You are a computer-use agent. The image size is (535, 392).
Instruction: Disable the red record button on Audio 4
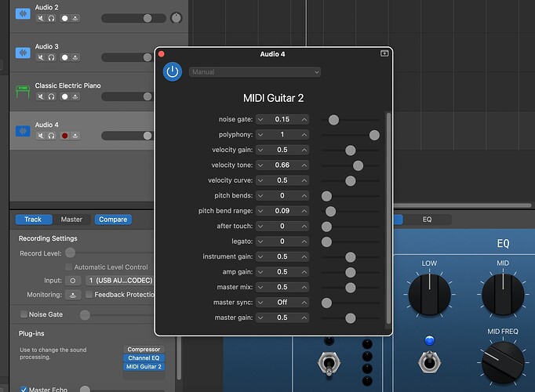(x=64, y=136)
